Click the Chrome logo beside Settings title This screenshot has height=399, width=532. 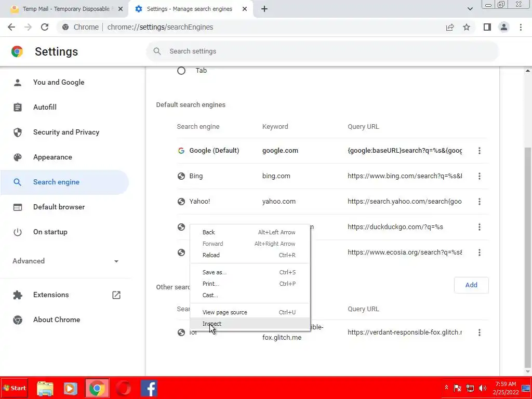point(17,51)
